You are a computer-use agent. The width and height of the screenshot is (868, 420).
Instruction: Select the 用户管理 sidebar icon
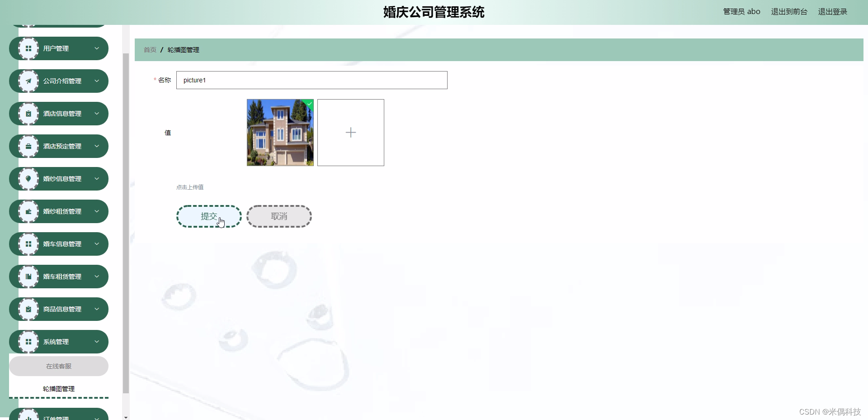click(x=28, y=48)
